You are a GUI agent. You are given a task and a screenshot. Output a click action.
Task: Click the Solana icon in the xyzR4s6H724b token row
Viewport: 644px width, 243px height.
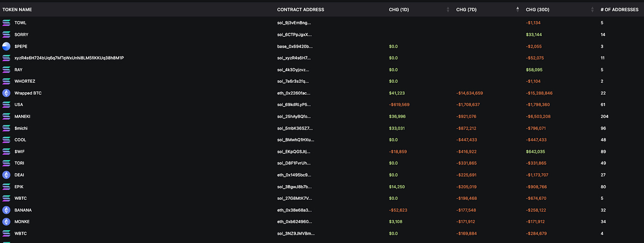6,58
